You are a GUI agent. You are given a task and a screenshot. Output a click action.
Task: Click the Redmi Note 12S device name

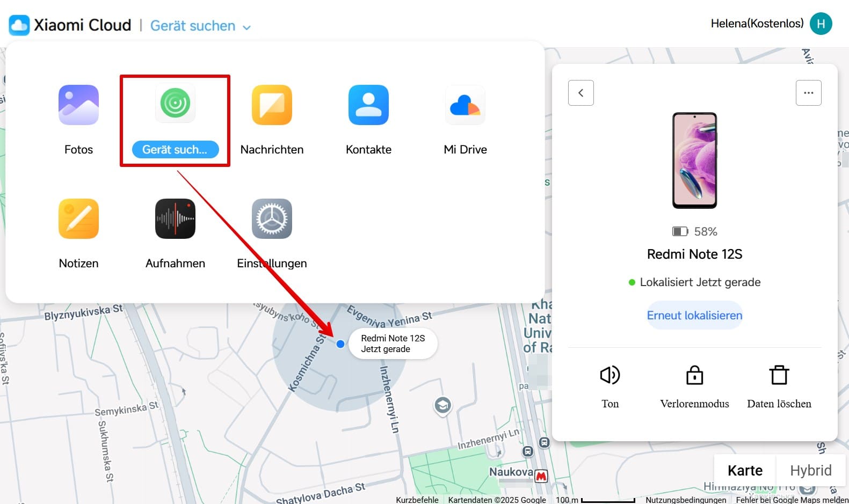[694, 254]
